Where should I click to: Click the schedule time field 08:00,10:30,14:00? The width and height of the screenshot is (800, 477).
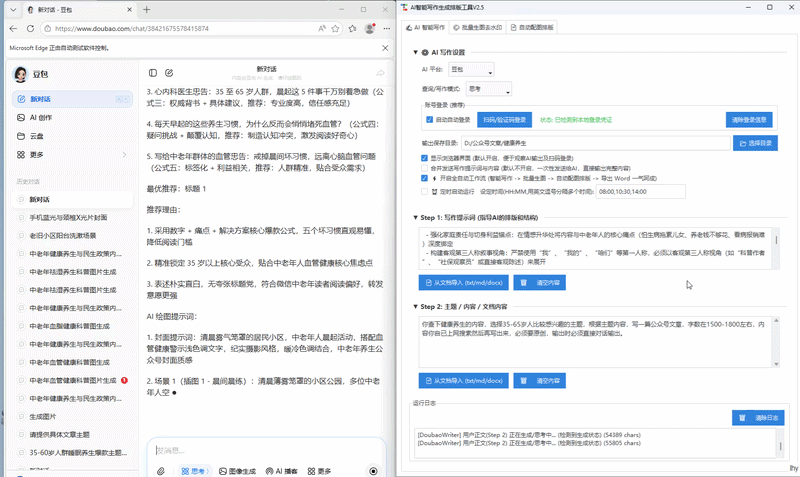[640, 192]
